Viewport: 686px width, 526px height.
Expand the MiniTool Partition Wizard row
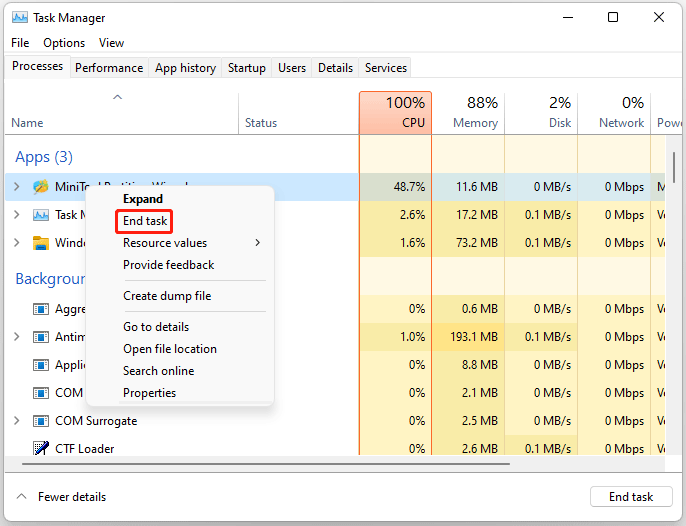coord(17,187)
